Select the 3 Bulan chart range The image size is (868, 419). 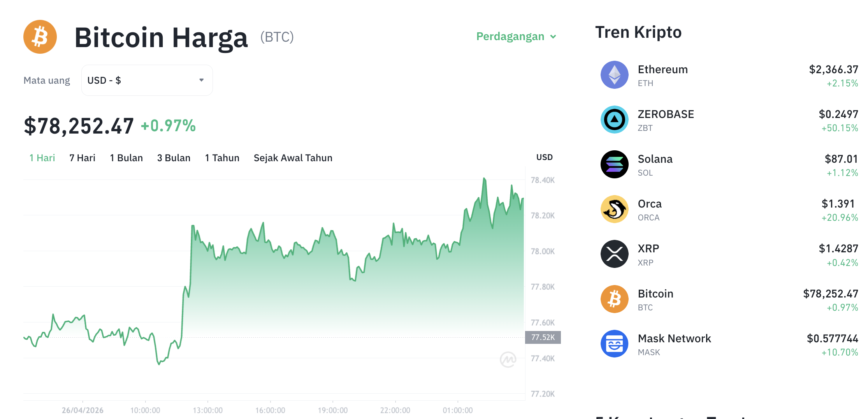pos(174,158)
